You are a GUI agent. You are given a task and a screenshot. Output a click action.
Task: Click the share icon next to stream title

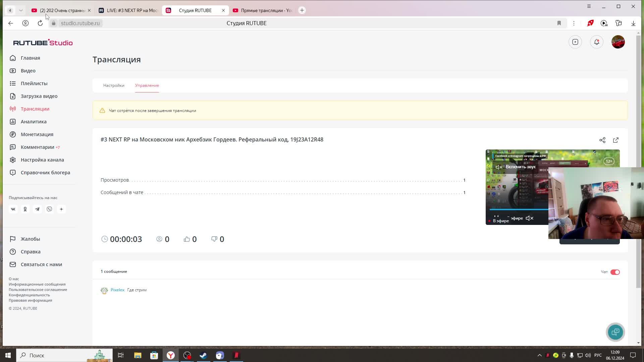tap(602, 140)
